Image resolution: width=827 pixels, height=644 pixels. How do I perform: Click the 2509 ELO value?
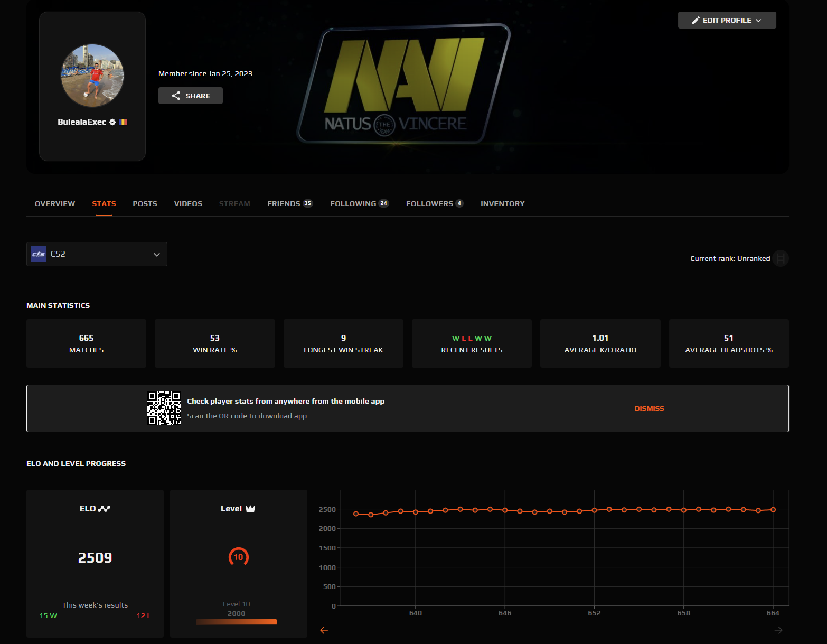[x=95, y=558]
